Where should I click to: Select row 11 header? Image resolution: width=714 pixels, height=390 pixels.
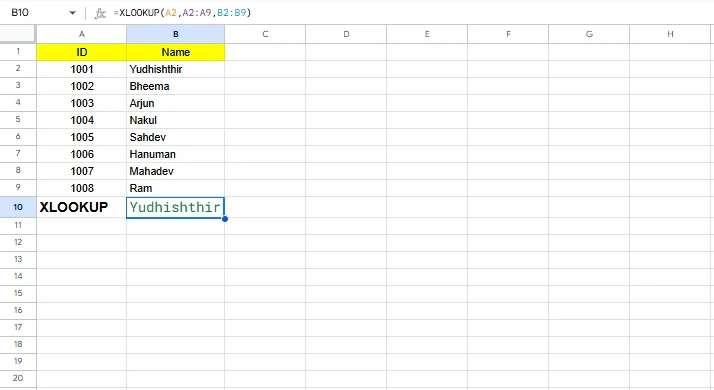(x=18, y=226)
